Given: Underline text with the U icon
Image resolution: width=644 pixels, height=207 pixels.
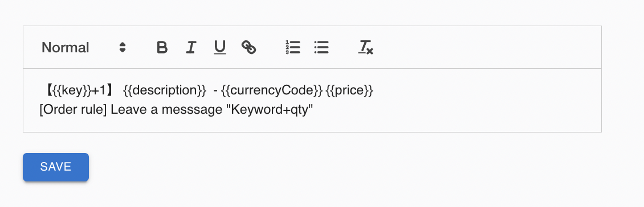Looking at the screenshot, I should [220, 48].
